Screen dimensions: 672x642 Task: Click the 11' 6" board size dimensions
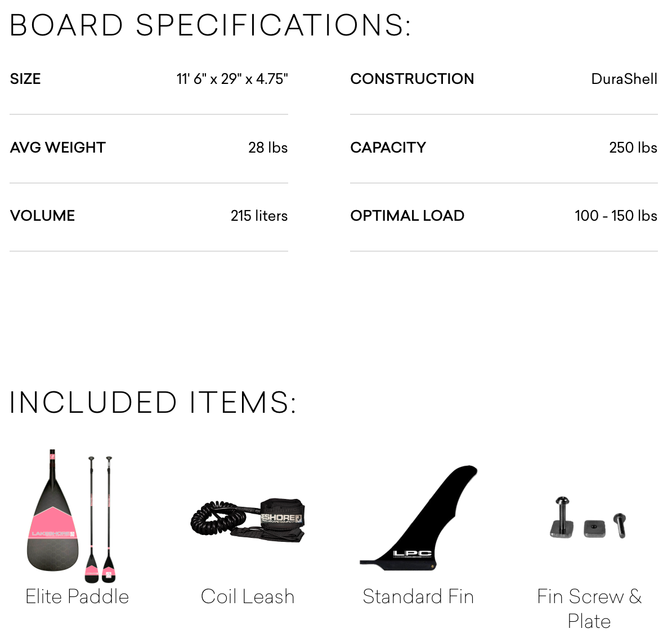(232, 79)
